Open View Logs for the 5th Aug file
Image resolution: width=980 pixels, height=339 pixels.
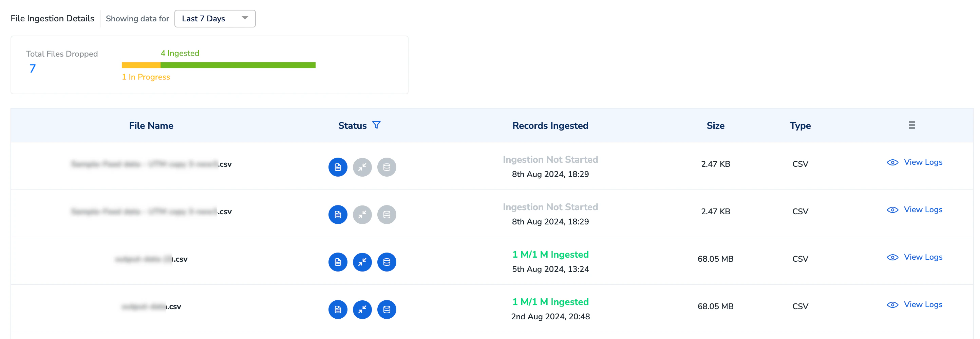click(x=923, y=257)
